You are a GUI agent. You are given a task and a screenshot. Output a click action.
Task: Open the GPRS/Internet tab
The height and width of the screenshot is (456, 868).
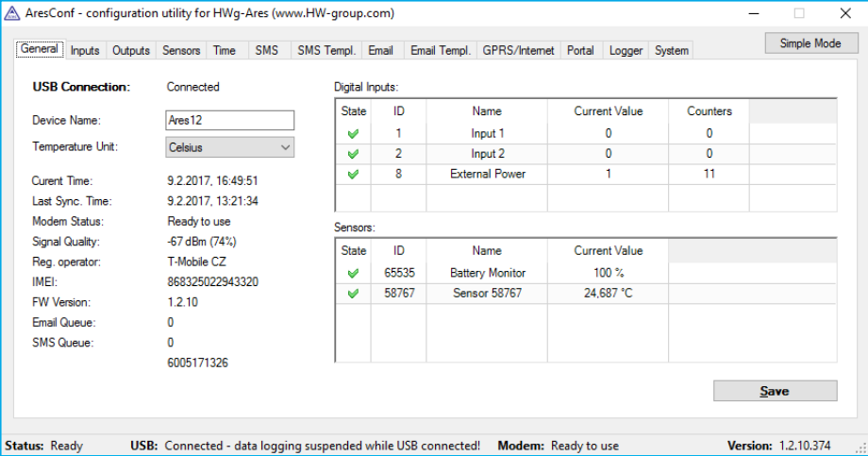click(518, 51)
